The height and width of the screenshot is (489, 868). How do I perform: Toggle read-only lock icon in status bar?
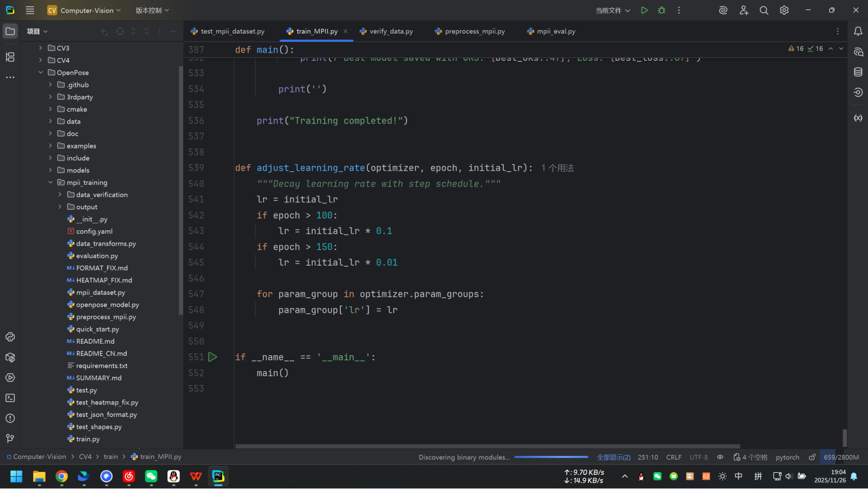point(812,457)
